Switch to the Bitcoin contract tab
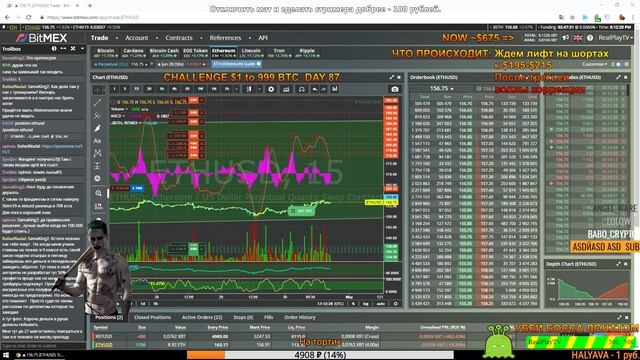Image resolution: width=640 pixels, height=360 pixels. point(105,53)
